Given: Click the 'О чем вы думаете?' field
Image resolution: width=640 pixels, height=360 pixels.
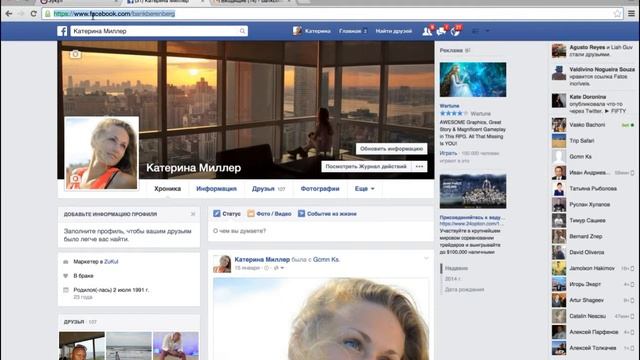Looking at the screenshot, I should (x=321, y=231).
